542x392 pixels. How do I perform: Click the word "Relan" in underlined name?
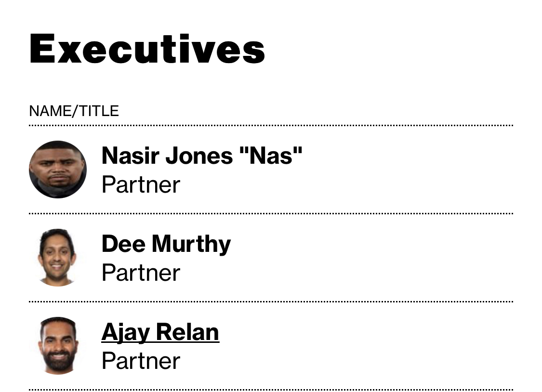pyautogui.click(x=188, y=332)
